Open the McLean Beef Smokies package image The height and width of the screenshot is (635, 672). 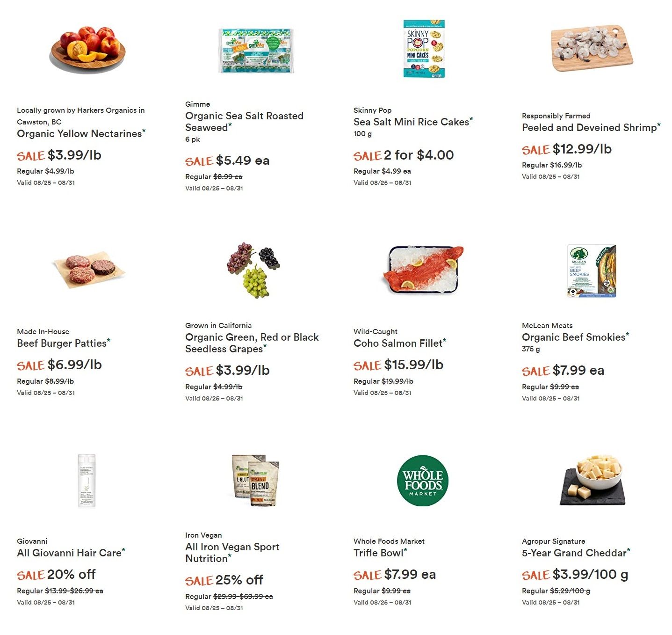(592, 271)
